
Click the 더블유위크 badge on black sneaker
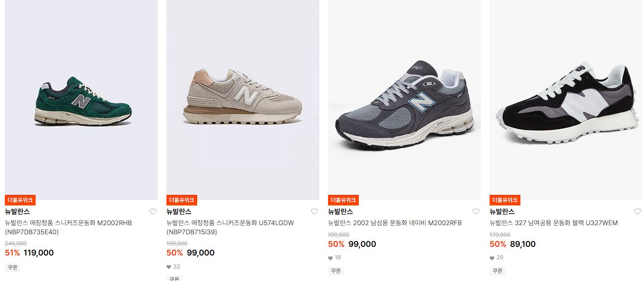click(x=505, y=200)
